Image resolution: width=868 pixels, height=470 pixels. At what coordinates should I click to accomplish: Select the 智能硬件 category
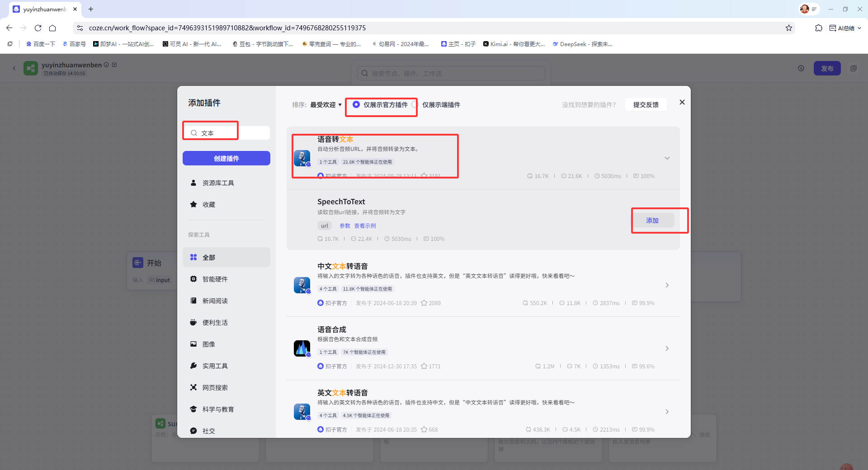coord(226,279)
